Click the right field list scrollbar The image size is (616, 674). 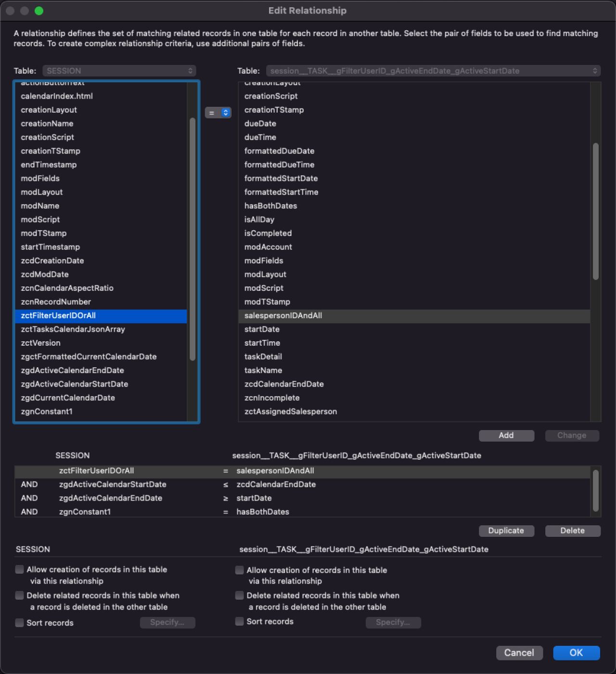[x=596, y=211]
